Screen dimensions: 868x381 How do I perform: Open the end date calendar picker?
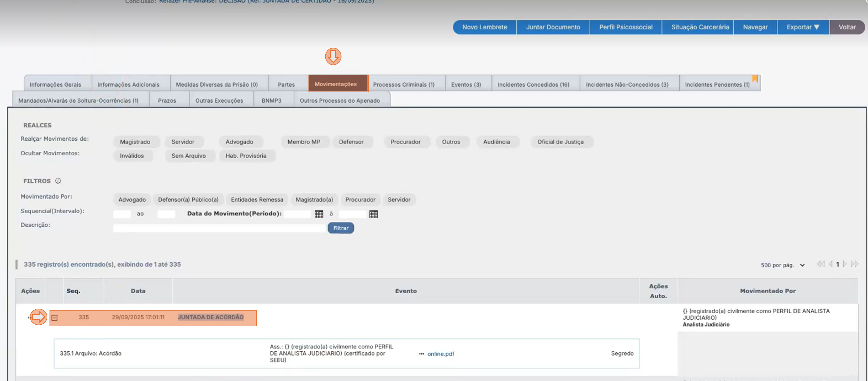tap(374, 214)
